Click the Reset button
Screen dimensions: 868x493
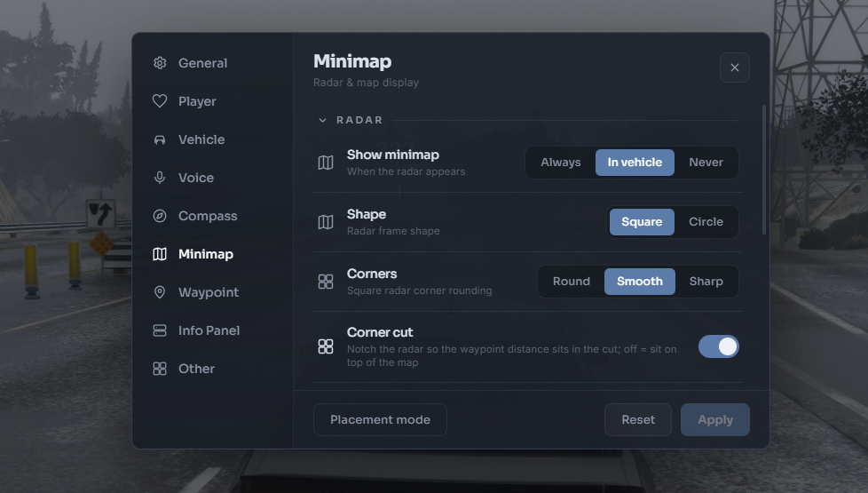tap(638, 420)
